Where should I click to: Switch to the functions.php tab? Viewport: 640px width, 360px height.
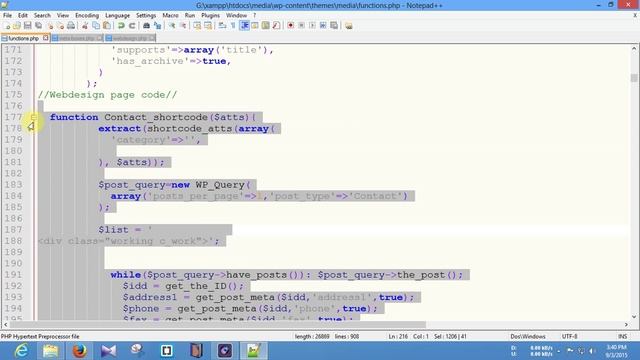coord(23,38)
